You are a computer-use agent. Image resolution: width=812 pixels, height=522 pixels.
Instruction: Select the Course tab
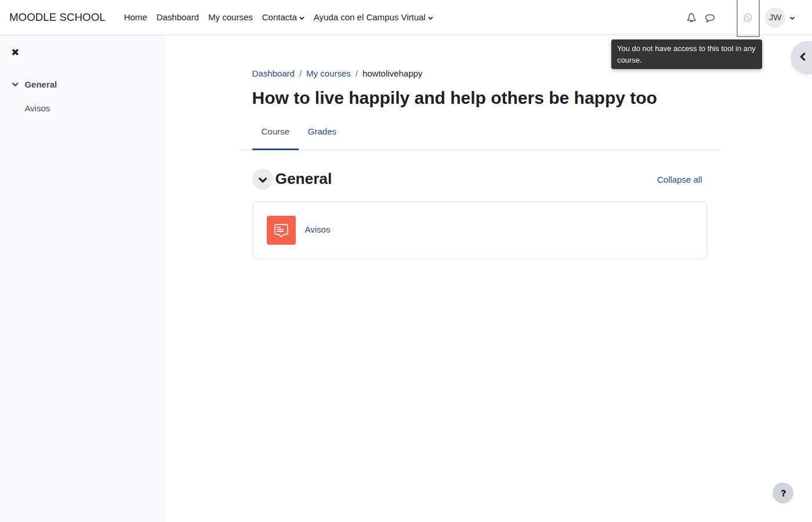[275, 132]
